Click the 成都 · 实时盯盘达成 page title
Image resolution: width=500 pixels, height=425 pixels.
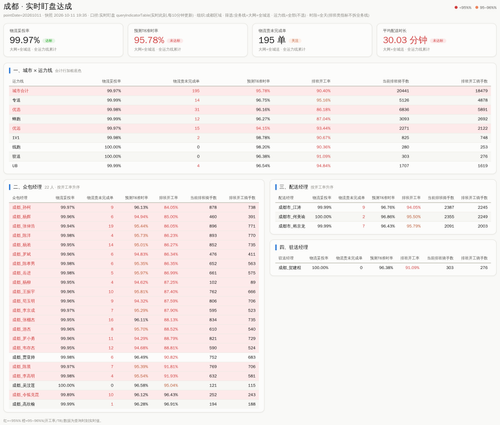38,6
